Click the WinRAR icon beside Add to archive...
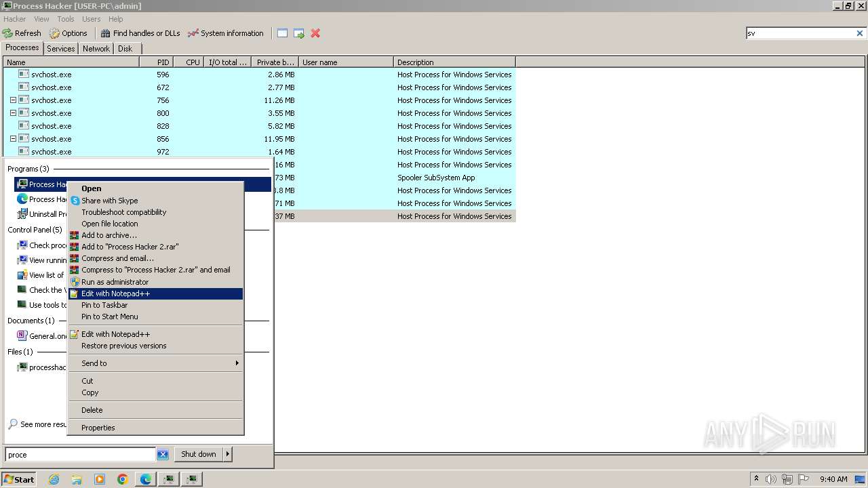The width and height of the screenshot is (868, 488). coord(75,235)
